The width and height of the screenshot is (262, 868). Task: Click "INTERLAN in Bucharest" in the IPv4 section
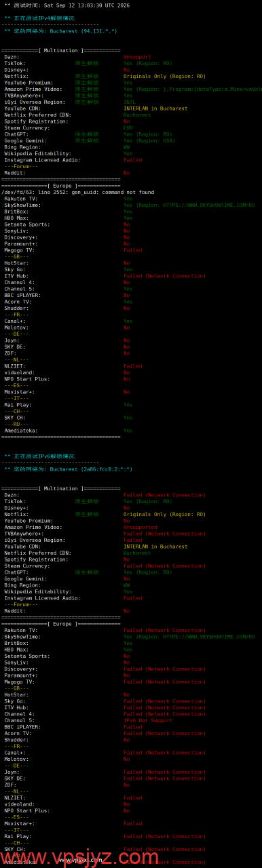pos(155,108)
